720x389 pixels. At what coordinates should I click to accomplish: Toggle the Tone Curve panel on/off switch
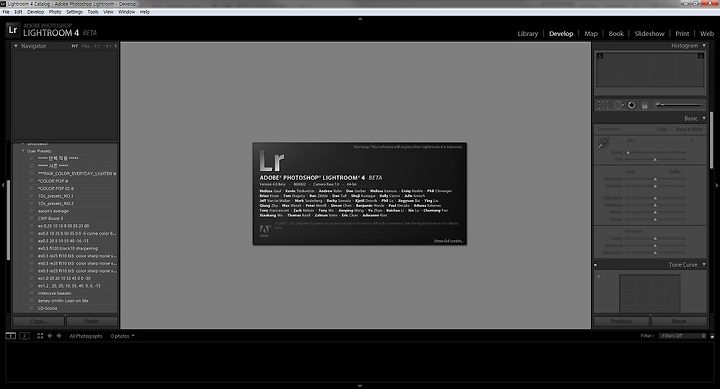[596, 265]
